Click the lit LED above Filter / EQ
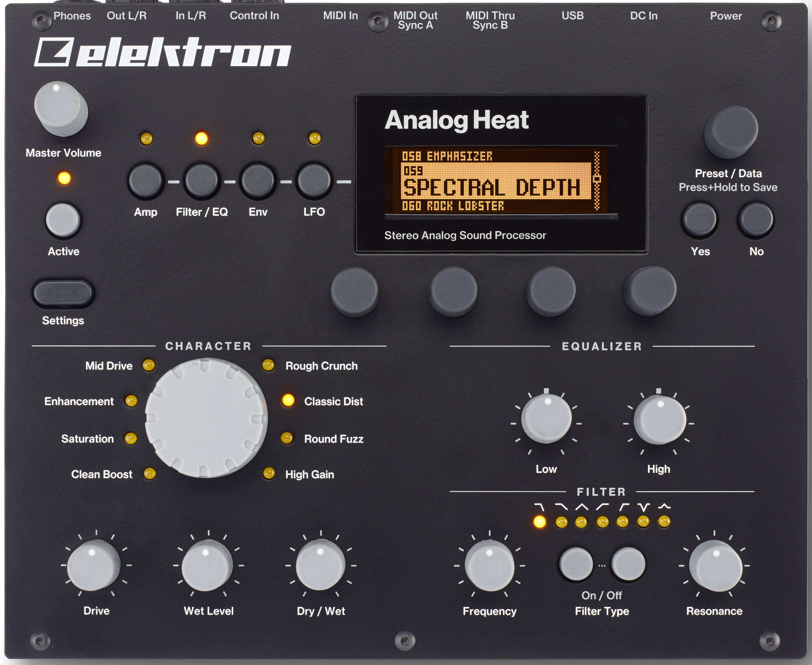Viewport: 812px width, 665px height. click(x=201, y=138)
